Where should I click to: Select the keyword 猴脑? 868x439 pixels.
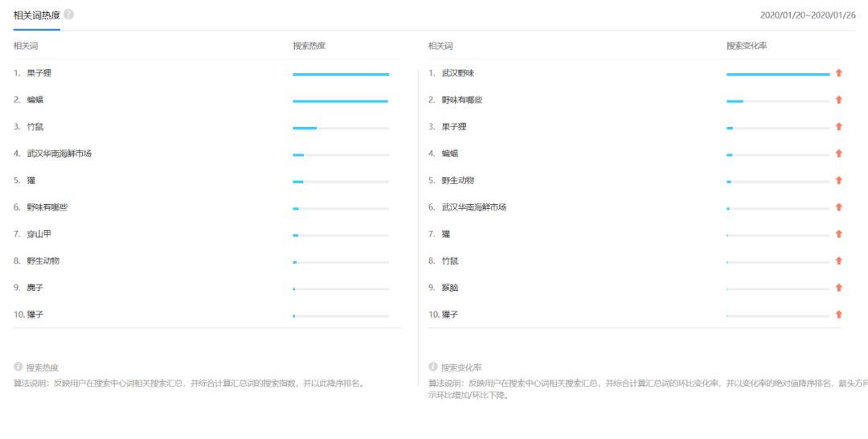coord(450,288)
